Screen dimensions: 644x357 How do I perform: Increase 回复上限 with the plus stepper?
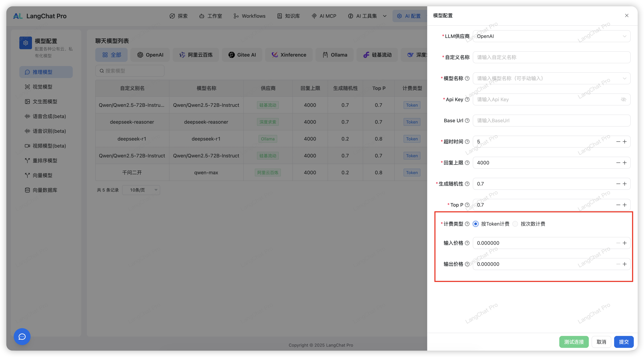click(625, 163)
